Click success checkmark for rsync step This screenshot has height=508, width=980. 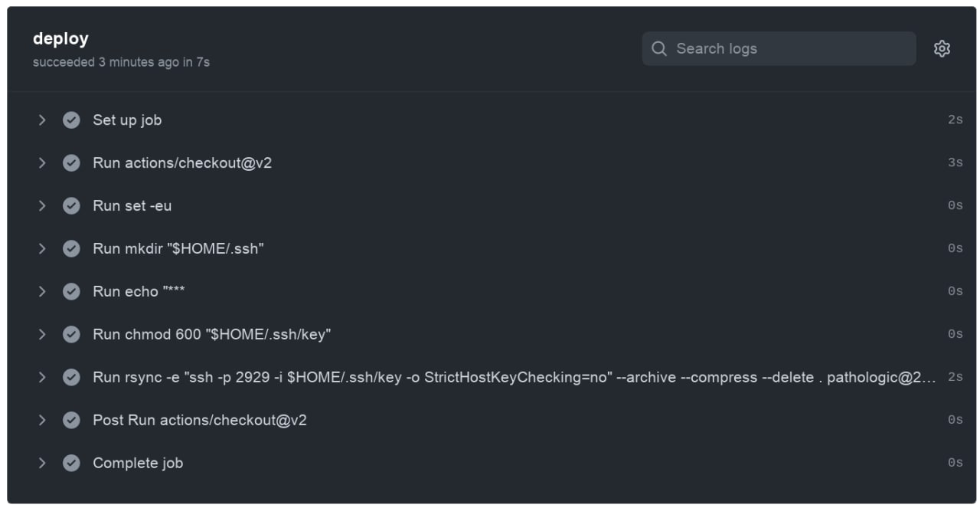tap(71, 377)
